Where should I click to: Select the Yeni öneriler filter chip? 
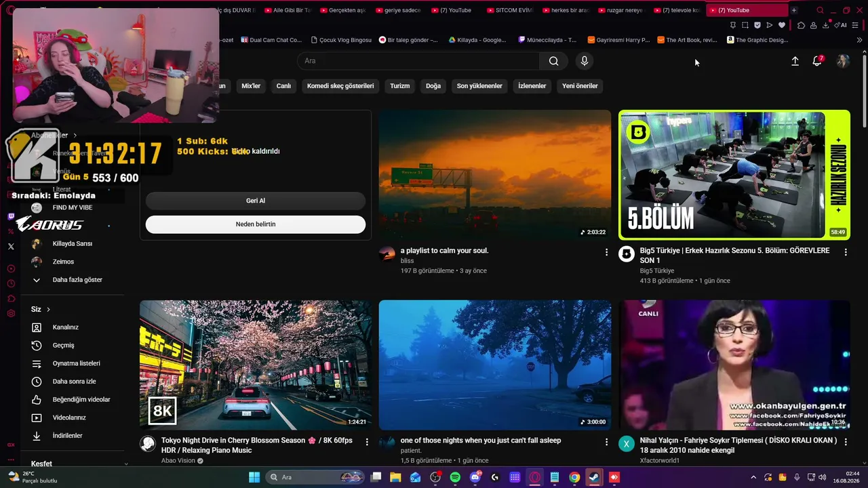(580, 86)
